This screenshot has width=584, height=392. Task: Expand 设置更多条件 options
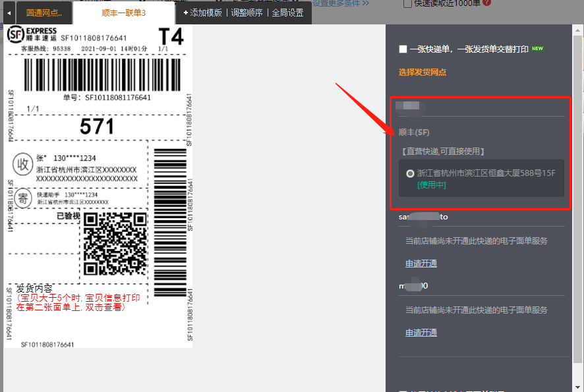[x=340, y=3]
